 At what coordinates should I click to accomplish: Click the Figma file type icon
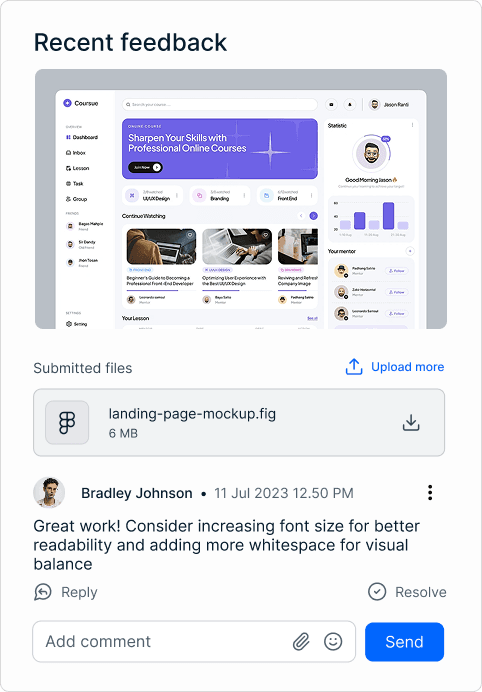[x=67, y=422]
